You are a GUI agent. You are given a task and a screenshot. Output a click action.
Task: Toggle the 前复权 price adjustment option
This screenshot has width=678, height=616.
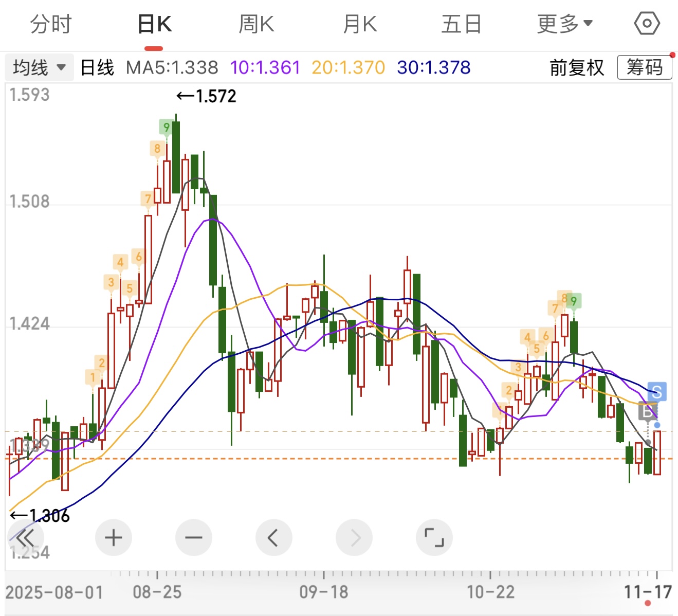click(577, 67)
